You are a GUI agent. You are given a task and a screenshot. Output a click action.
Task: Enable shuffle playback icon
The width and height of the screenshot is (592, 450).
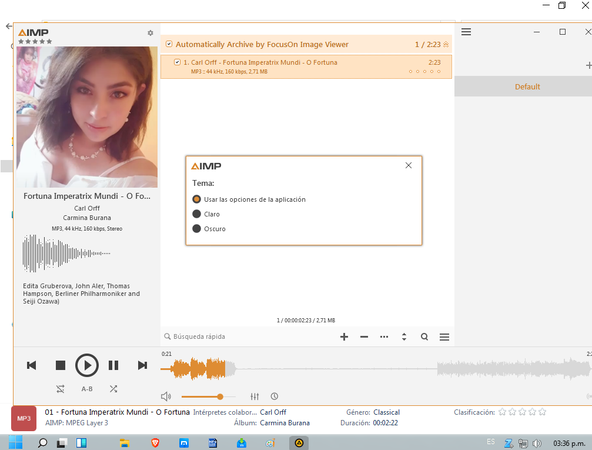coord(113,389)
